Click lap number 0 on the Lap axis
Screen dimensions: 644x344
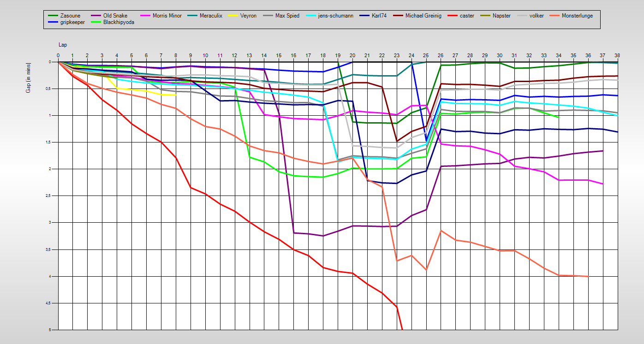58,55
